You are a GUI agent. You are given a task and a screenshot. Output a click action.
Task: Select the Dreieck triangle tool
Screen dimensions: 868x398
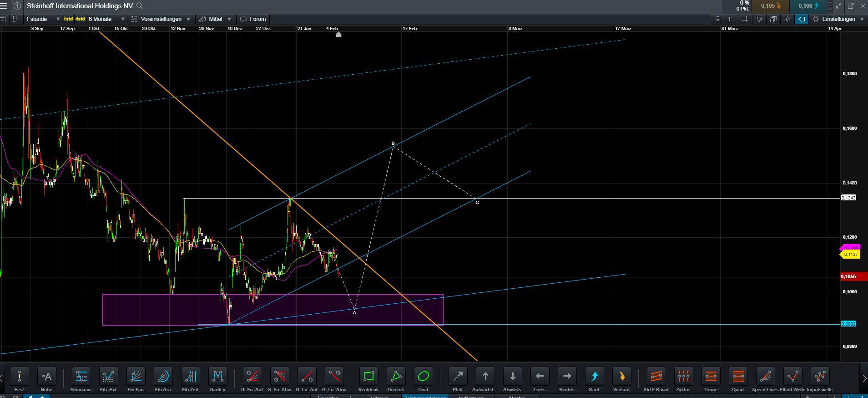click(396, 377)
